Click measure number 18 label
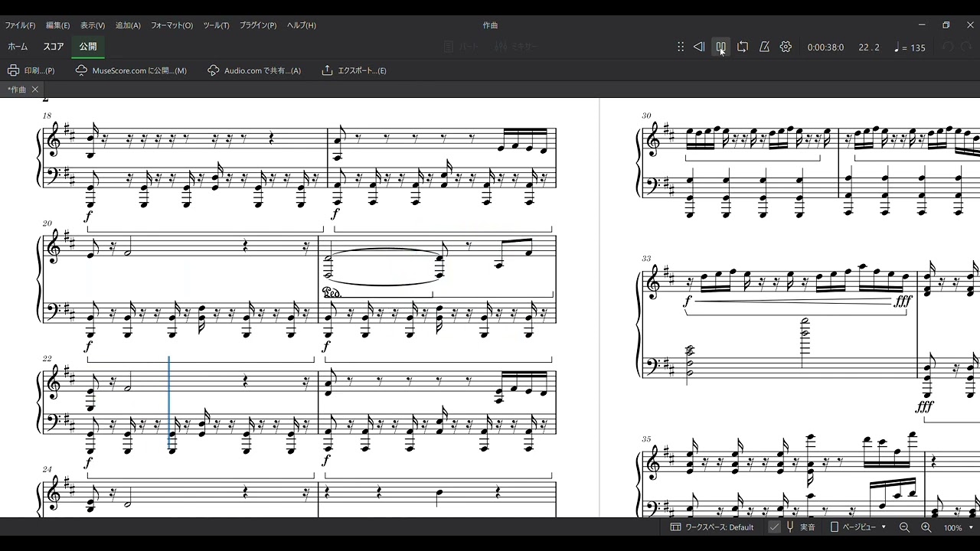Viewport: 980px width, 551px height. coord(47,116)
